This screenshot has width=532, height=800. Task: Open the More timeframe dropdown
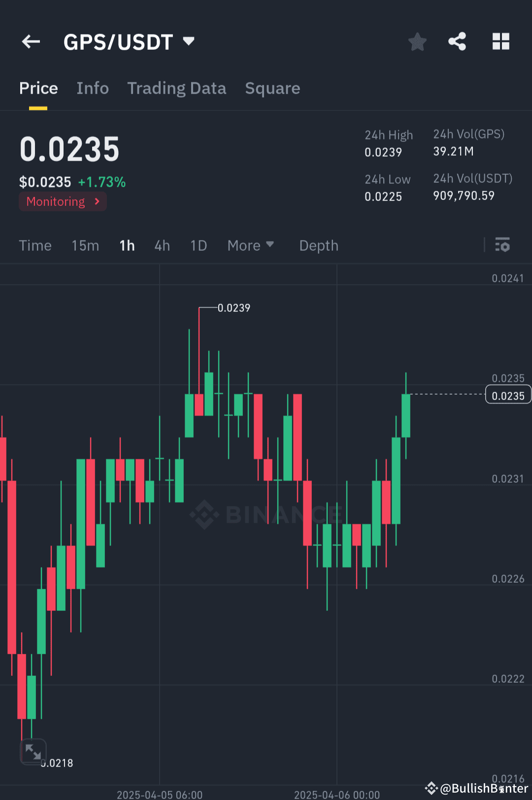[x=251, y=245]
